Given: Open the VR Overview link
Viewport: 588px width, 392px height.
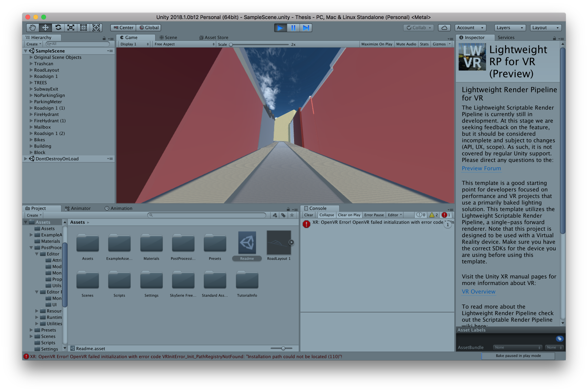Looking at the screenshot, I should tap(478, 291).
